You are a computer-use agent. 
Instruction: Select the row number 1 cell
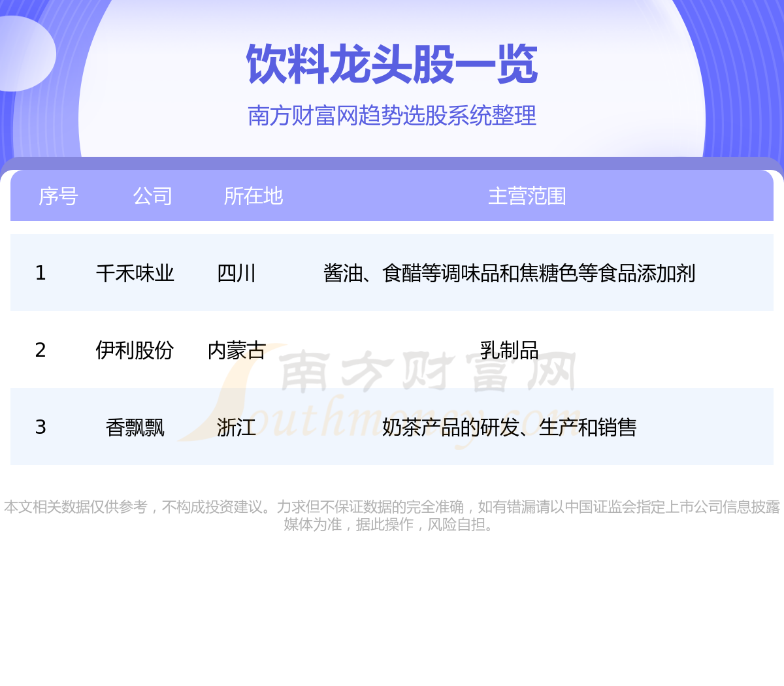click(41, 273)
